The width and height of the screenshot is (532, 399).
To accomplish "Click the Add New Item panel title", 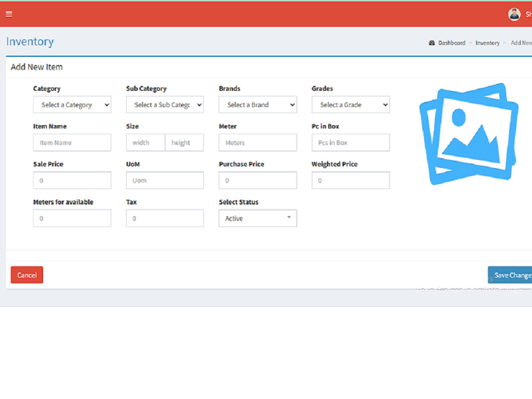I will click(x=37, y=67).
